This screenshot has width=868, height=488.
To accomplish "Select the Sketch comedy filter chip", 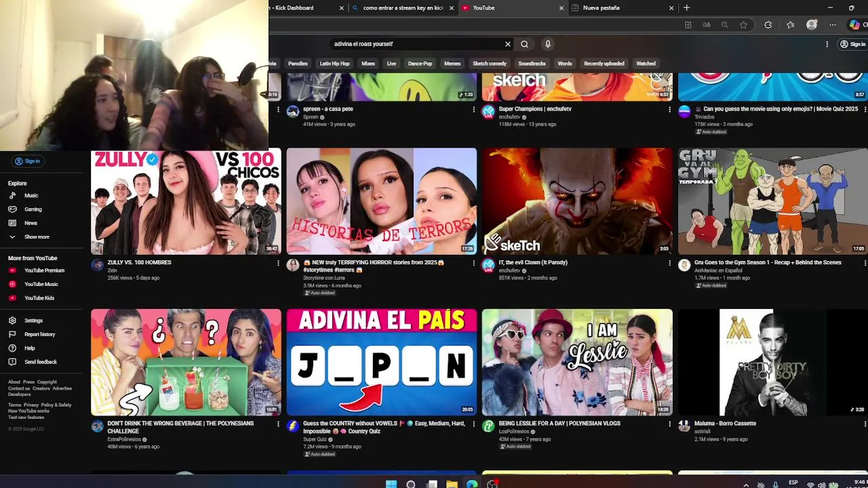I will [490, 64].
